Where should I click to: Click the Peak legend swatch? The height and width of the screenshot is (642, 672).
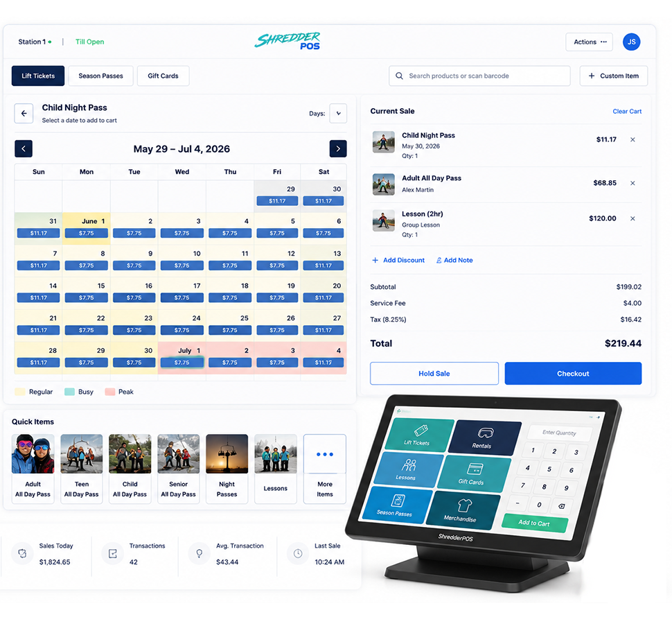109,392
